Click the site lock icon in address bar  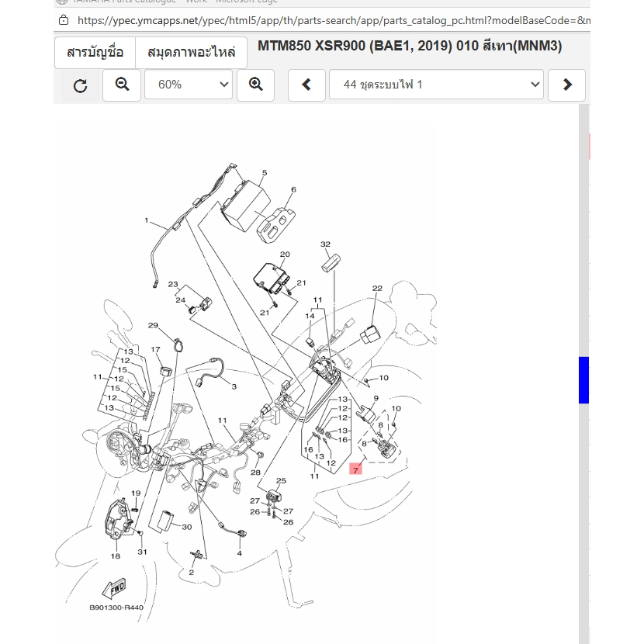[64, 19]
